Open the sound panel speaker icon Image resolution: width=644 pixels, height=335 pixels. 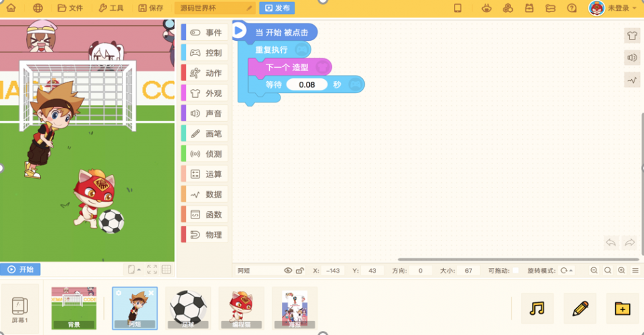632,58
